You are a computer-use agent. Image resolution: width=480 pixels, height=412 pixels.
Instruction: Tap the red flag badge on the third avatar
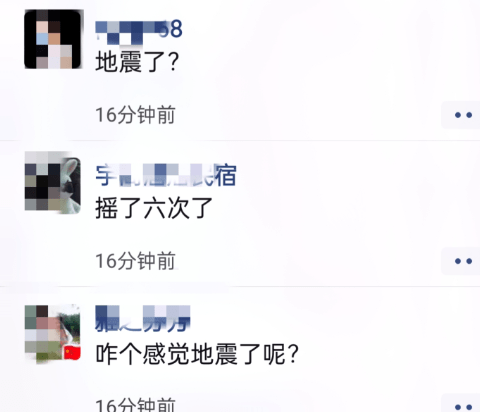click(72, 353)
